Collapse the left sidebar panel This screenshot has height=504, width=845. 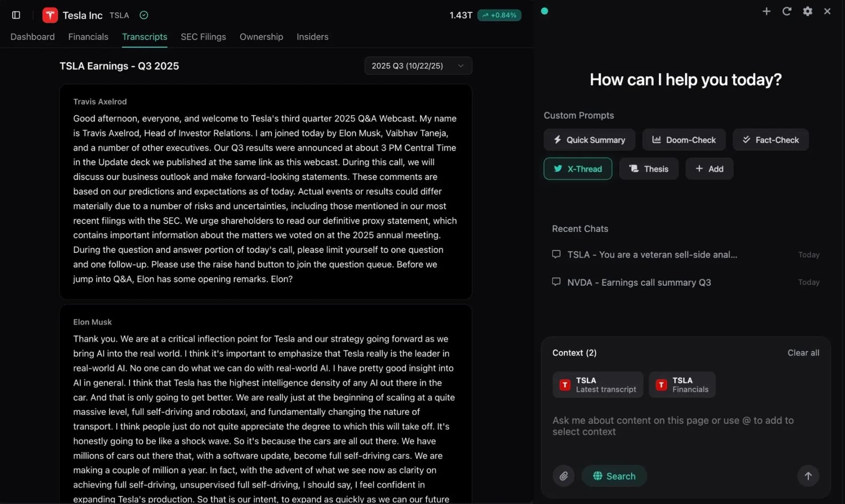[x=16, y=15]
